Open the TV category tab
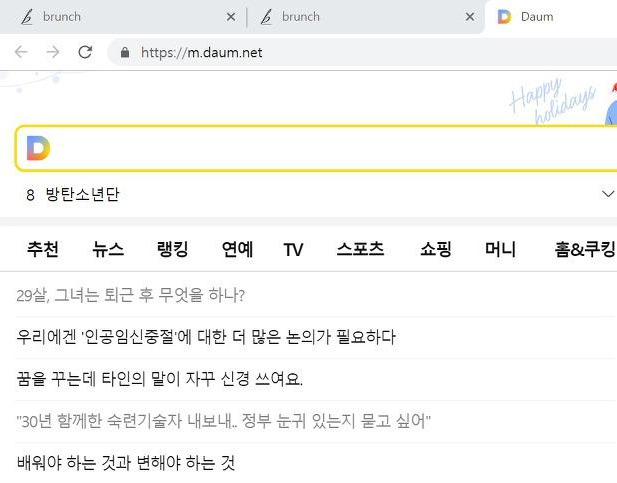 point(294,250)
